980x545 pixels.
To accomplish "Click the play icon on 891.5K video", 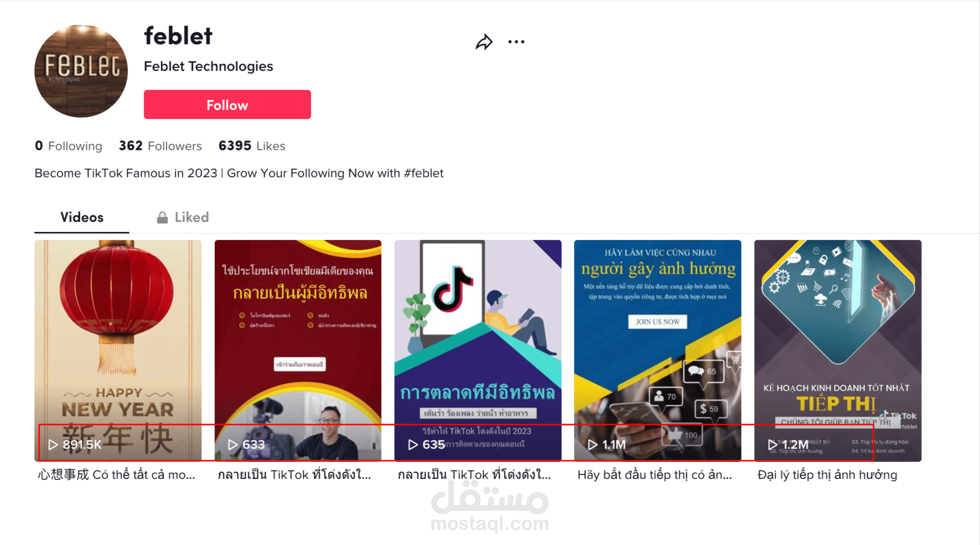I will [x=53, y=445].
